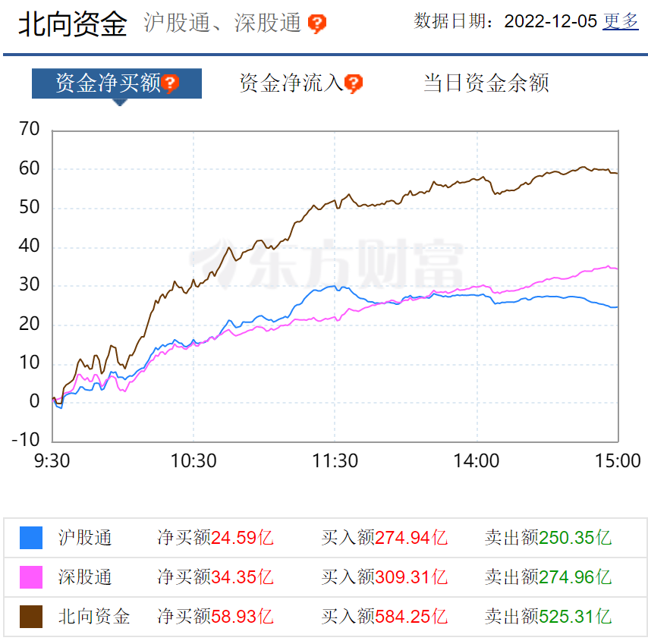Click the 北向资金 净买额58.93亿 value

click(215, 617)
